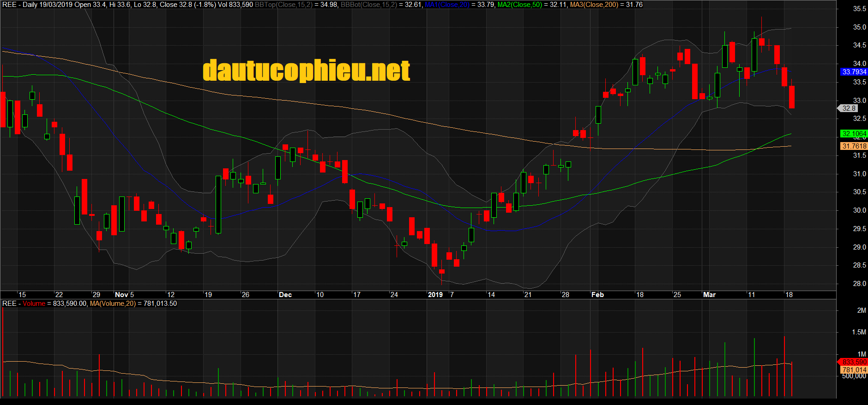Image resolution: width=868 pixels, height=405 pixels.
Task: Click the red 'Volume' label in volume pane
Action: [x=34, y=304]
